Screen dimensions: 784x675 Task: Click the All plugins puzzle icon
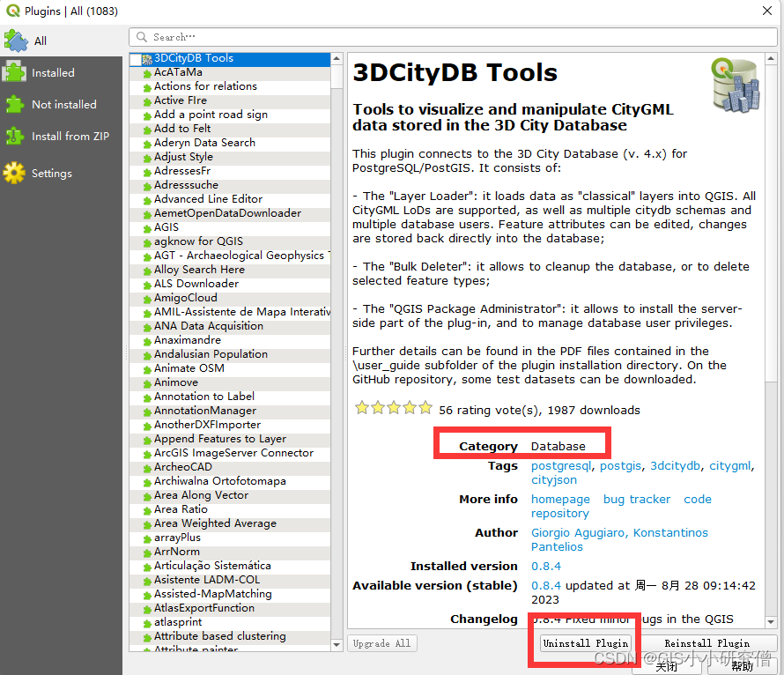tap(16, 41)
